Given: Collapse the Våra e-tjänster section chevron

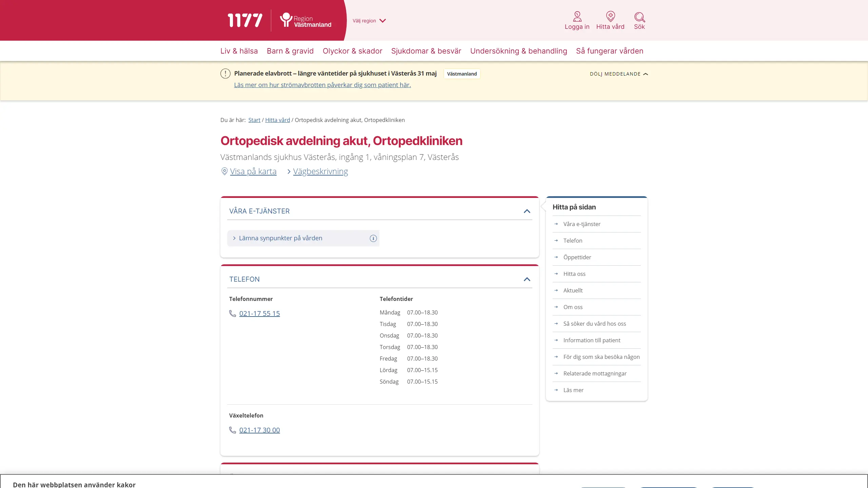Looking at the screenshot, I should (x=527, y=211).
